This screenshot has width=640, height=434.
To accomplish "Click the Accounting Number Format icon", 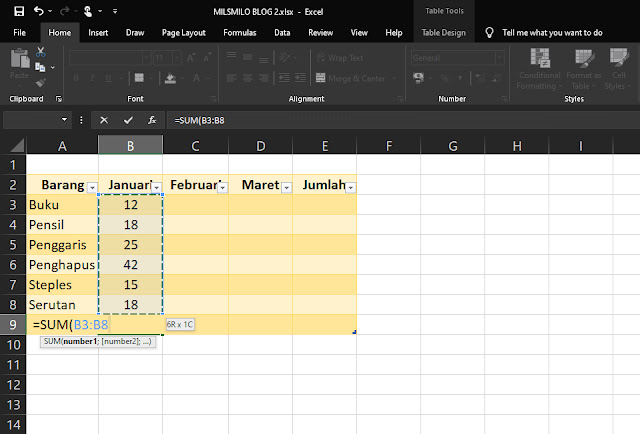I will tap(418, 78).
